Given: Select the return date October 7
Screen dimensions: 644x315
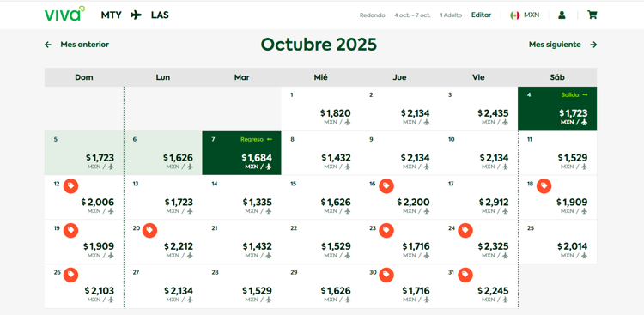Looking at the screenshot, I should click(x=241, y=153).
